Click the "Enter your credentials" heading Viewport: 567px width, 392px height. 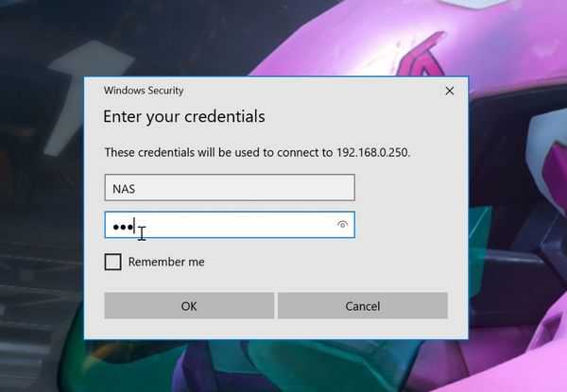pos(183,117)
